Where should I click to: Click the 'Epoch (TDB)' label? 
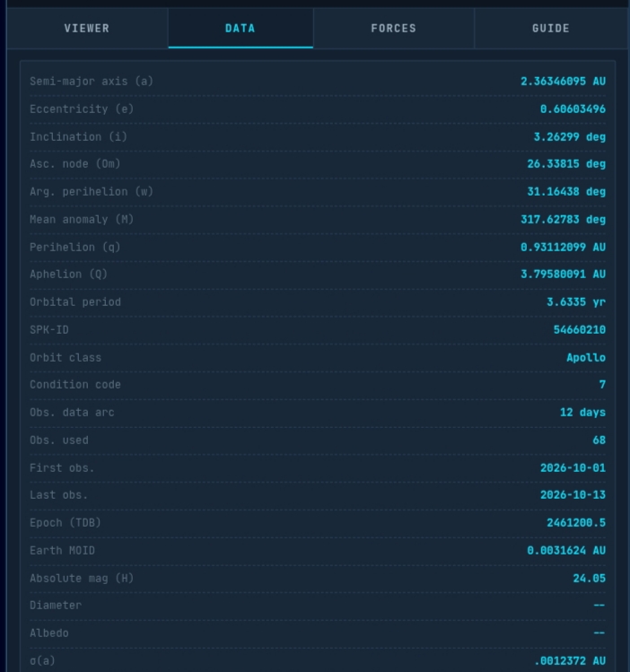click(x=66, y=523)
